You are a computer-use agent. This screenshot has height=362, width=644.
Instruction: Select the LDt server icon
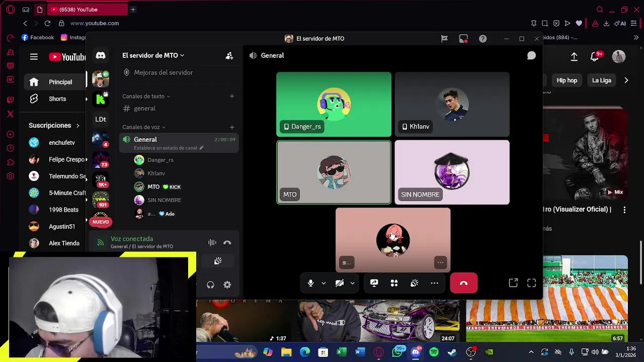tap(101, 119)
